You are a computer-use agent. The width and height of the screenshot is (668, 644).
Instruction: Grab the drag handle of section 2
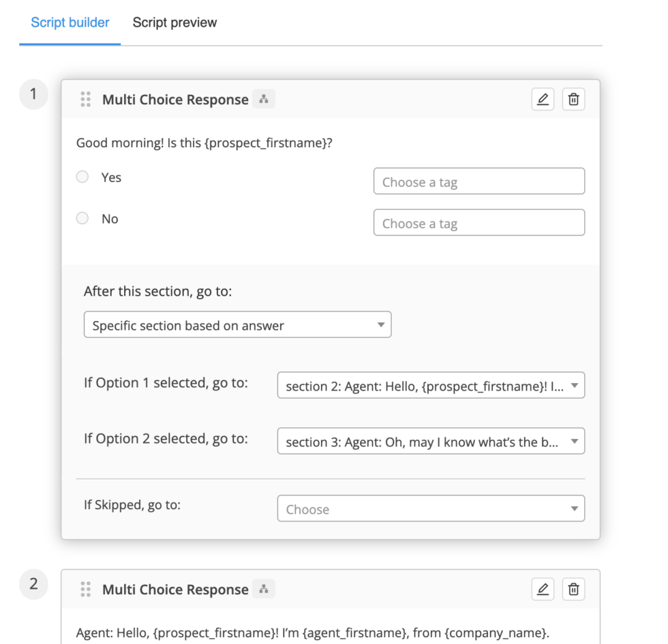pos(85,589)
